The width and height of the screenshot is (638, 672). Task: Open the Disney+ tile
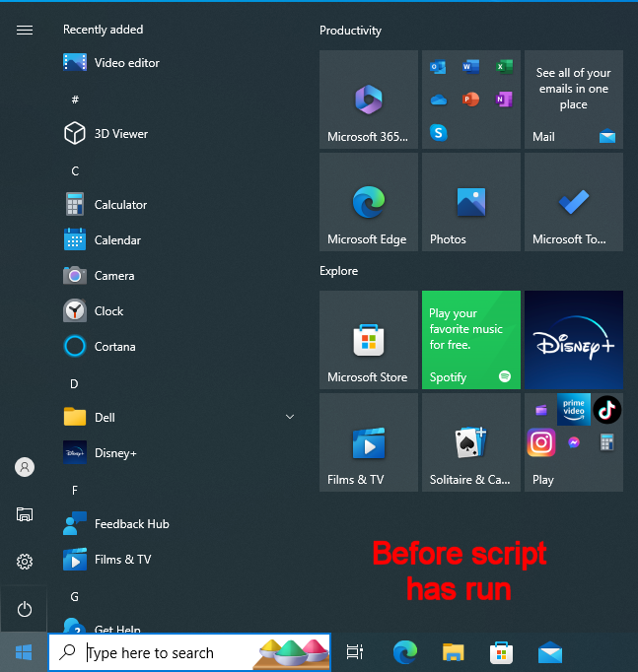[573, 340]
